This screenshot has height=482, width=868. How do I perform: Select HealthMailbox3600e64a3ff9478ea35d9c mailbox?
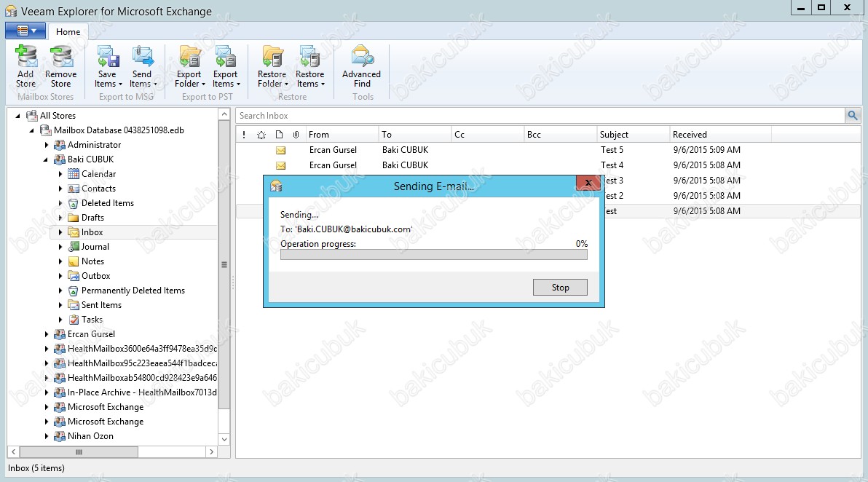142,349
